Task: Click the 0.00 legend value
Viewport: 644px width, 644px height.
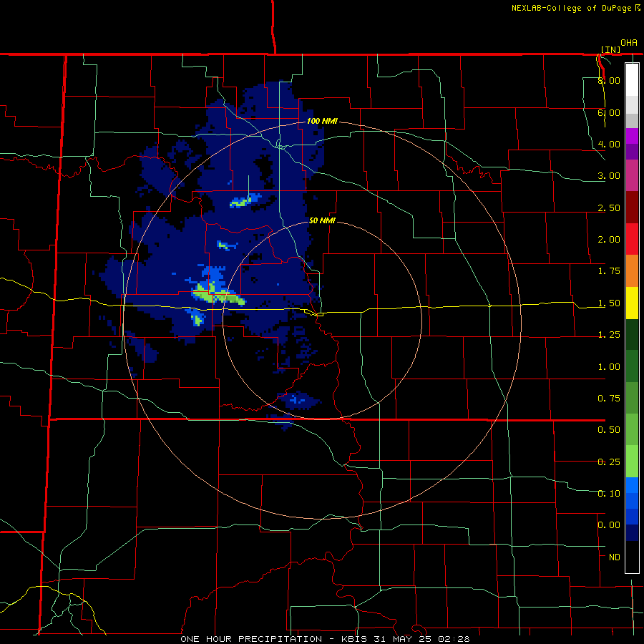Action: coord(609,525)
